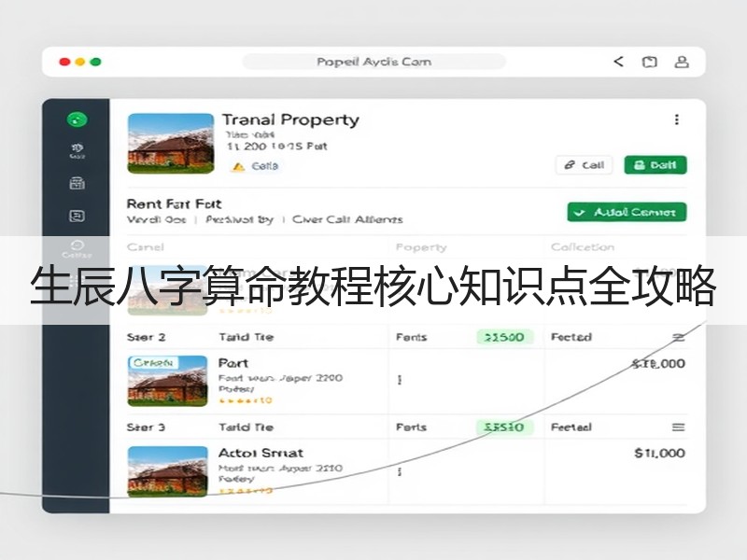The height and width of the screenshot is (560, 747).
Task: Open the bookmark icon in browser bar
Action: point(649,62)
